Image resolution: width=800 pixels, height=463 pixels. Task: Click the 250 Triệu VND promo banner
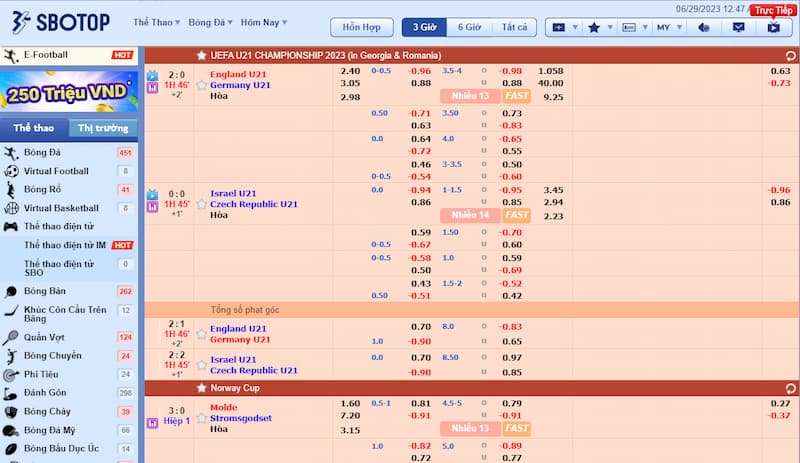click(x=70, y=93)
